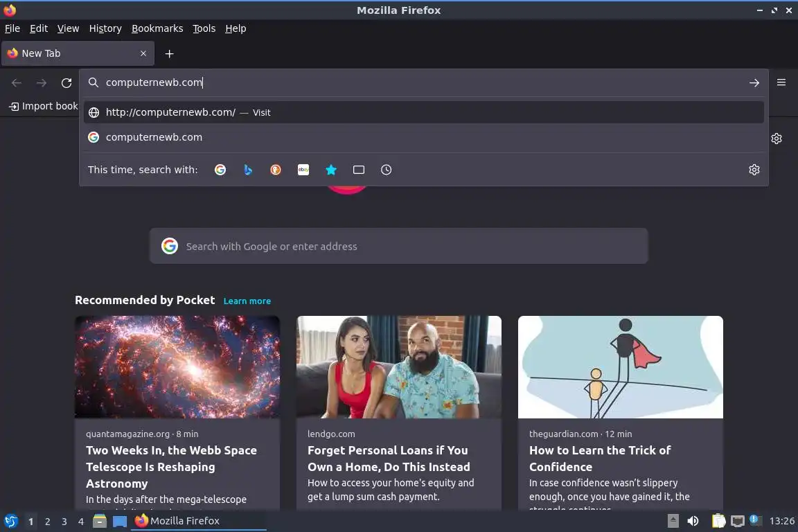Open the Tools menu
Viewport: 798px width, 532px height.
pos(204,28)
